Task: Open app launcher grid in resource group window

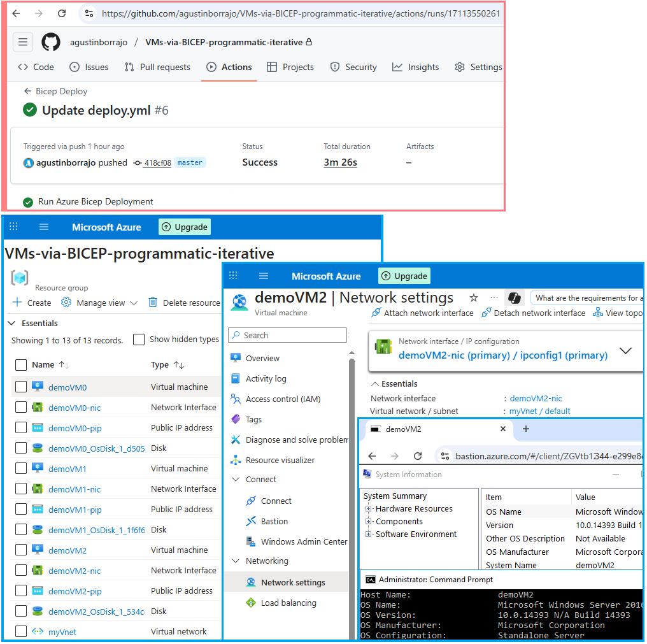Action: 13,227
